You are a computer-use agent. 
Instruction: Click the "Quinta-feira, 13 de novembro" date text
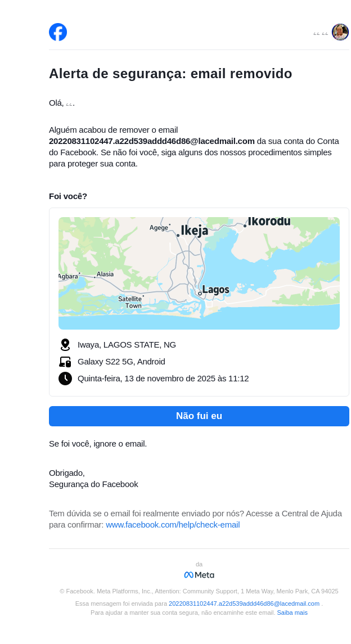[x=163, y=379]
